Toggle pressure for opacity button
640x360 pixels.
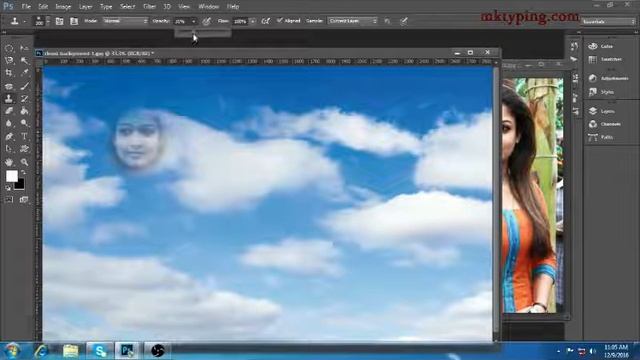click(x=207, y=21)
